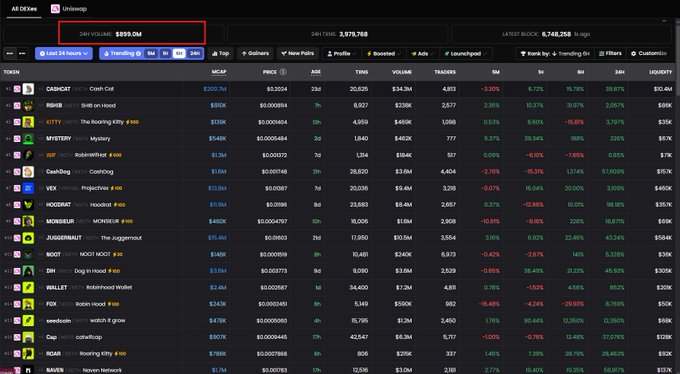The image size is (680, 374).
Task: Sort by the VOLUME column header
Action: pyautogui.click(x=402, y=72)
